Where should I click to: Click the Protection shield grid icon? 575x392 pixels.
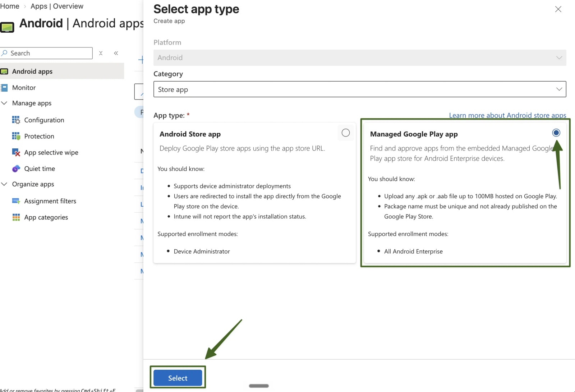tap(16, 136)
